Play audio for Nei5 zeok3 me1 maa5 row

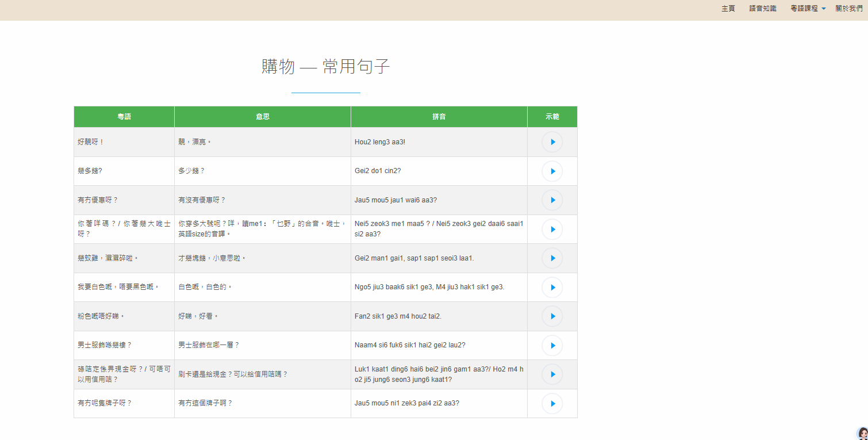(552, 229)
